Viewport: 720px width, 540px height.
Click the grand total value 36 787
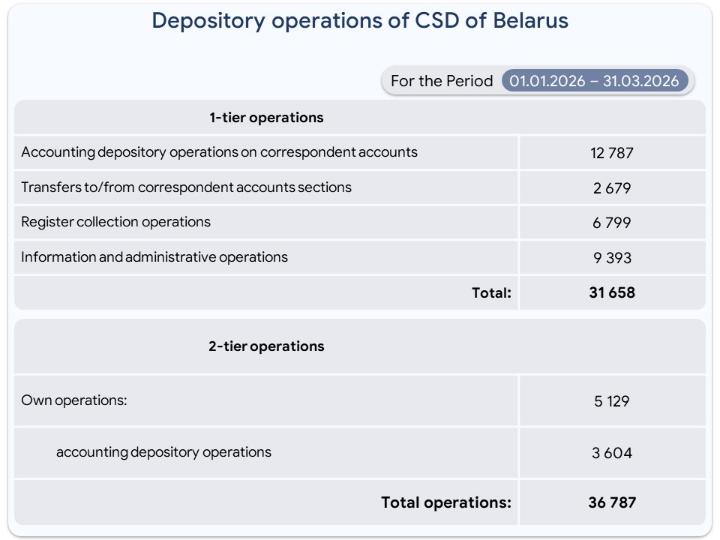pyautogui.click(x=612, y=502)
